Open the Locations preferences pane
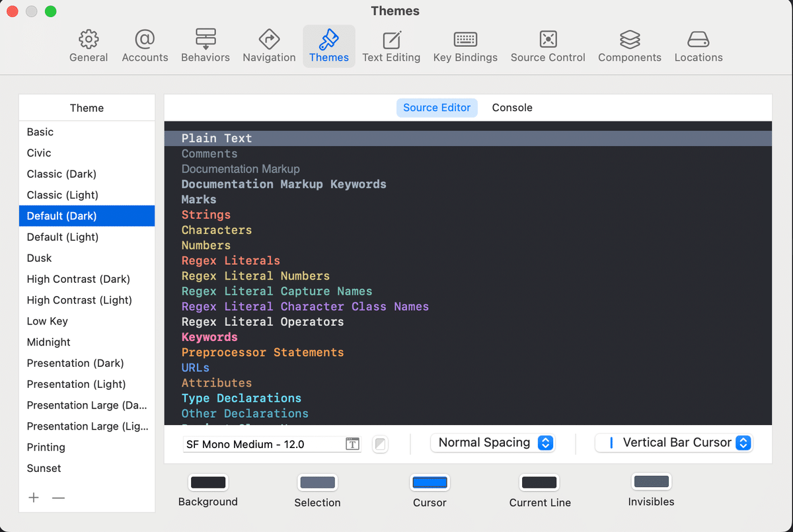Viewport: 793px width, 532px height. [x=698, y=45]
